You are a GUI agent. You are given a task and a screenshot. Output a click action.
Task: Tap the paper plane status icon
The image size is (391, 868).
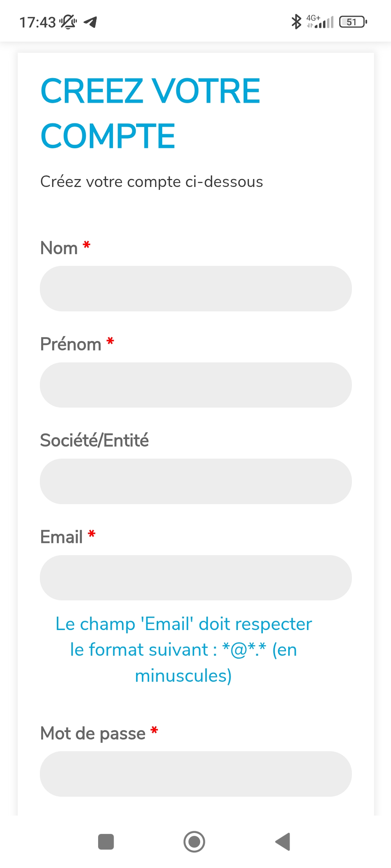coord(91,22)
